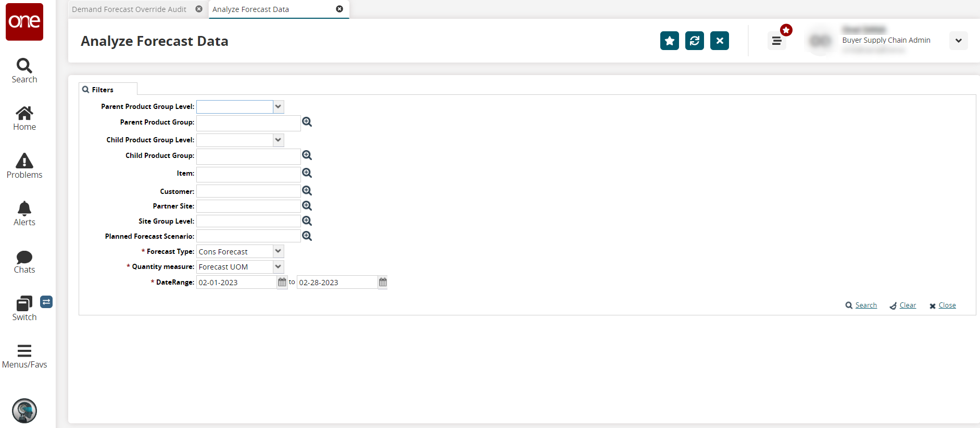Open lookup for Customer field
980x428 pixels.
tap(307, 191)
